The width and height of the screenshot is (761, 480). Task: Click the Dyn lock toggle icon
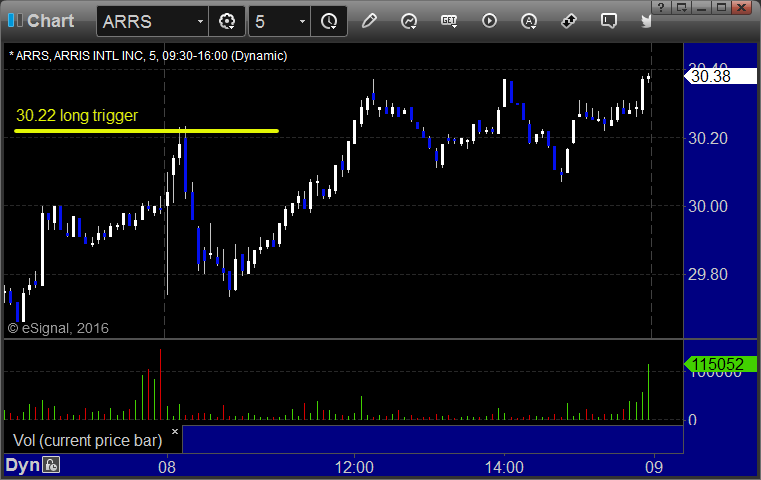(51, 465)
